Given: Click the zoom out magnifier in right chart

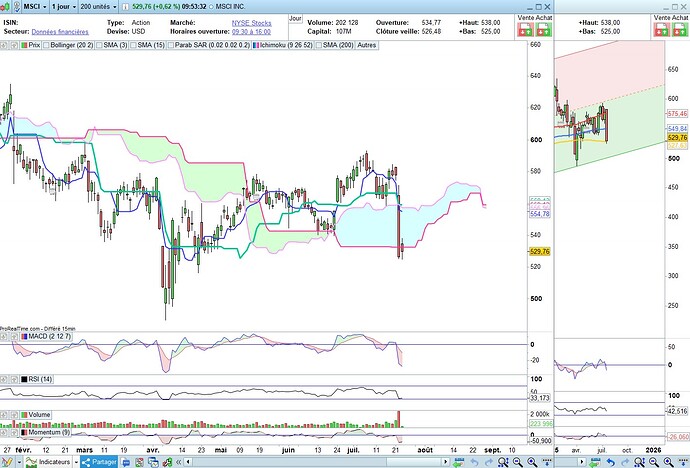Looking at the screenshot, I should (654, 462).
